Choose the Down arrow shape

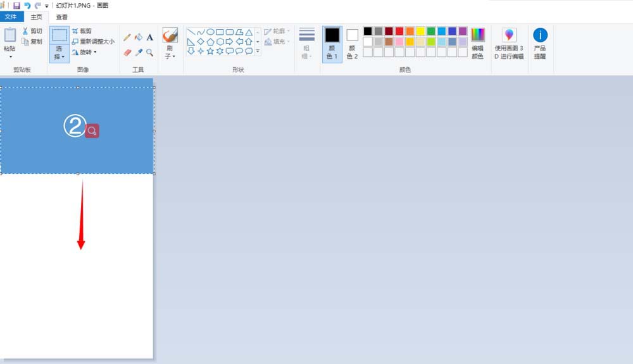coord(191,51)
